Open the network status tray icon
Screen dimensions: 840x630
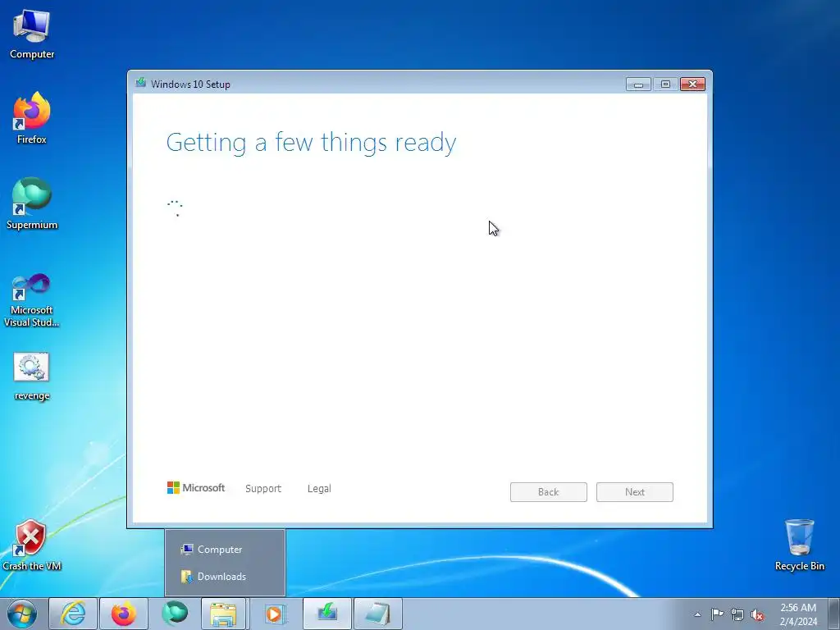tap(737, 614)
